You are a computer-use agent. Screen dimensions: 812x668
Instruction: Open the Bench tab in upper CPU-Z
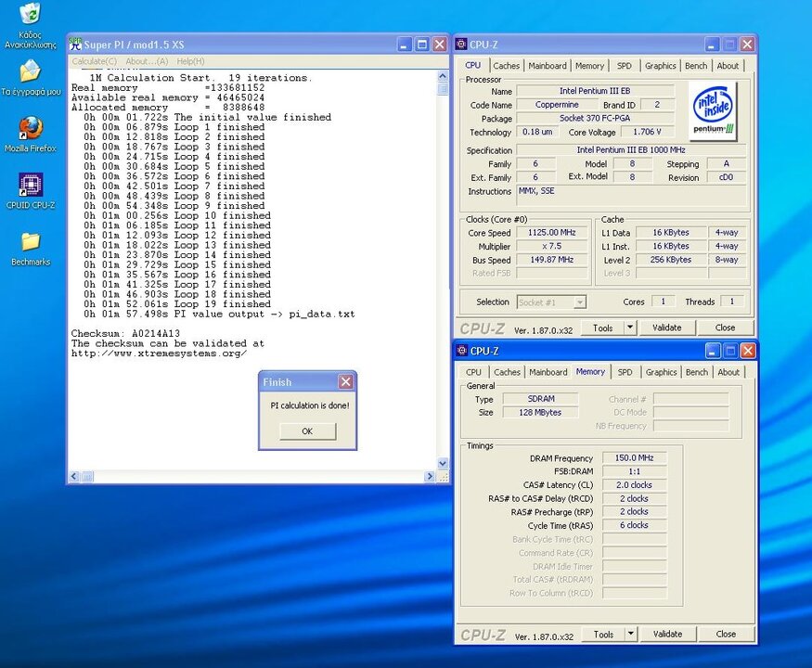(695, 66)
